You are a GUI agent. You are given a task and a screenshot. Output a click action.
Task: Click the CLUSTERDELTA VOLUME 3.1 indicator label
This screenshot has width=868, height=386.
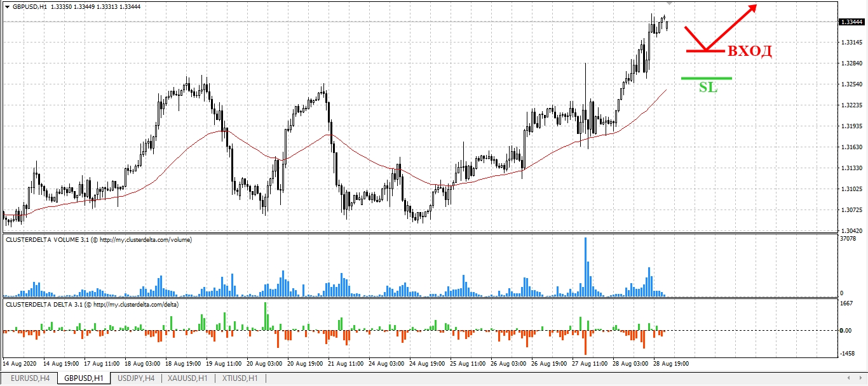[x=98, y=240]
